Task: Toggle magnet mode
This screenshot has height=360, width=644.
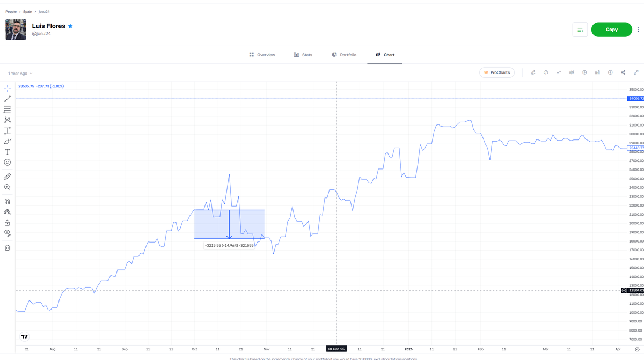Action: 8,202
